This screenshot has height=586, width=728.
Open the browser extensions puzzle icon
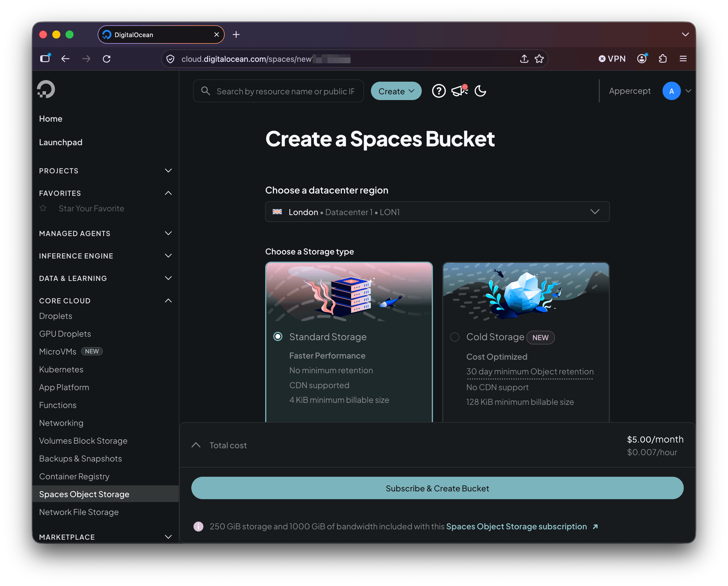tap(662, 59)
